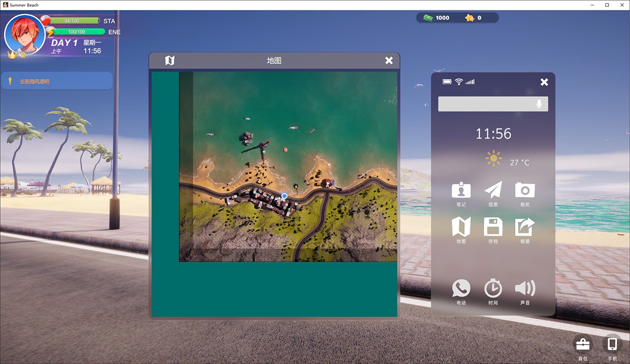Open the Phone call (电话) icon
The height and width of the screenshot is (364, 630).
coord(461,288)
